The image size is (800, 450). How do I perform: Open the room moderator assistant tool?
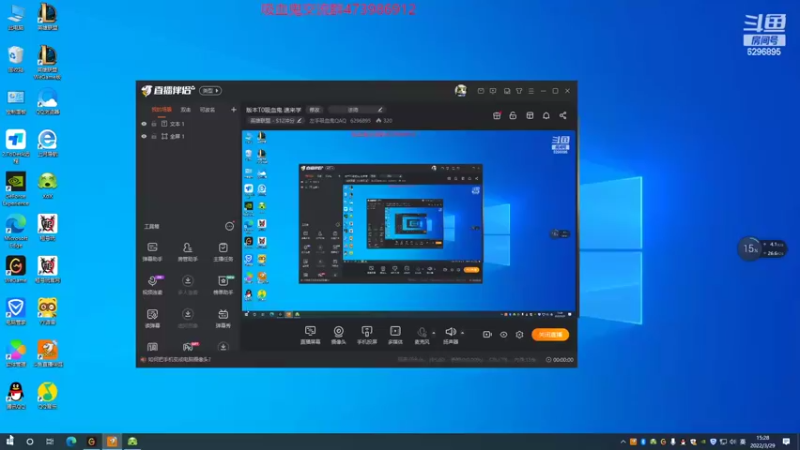click(187, 252)
